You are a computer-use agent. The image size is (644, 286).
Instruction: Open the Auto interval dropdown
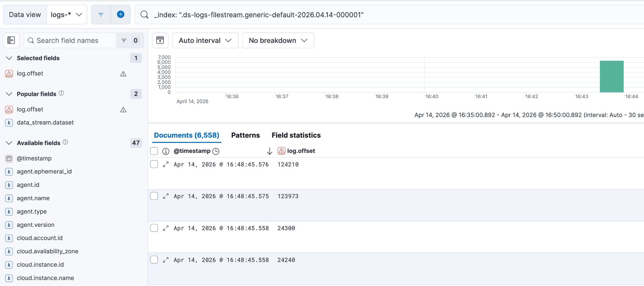[x=205, y=40]
